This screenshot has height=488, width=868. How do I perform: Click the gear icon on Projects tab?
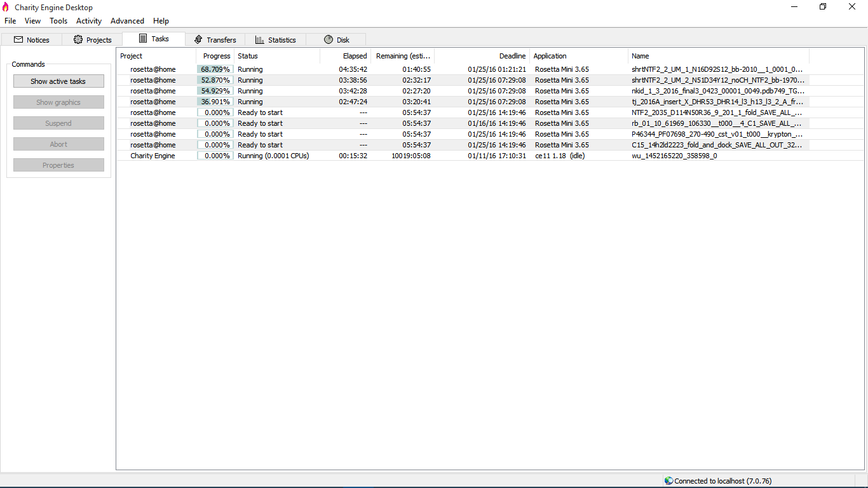(78, 39)
